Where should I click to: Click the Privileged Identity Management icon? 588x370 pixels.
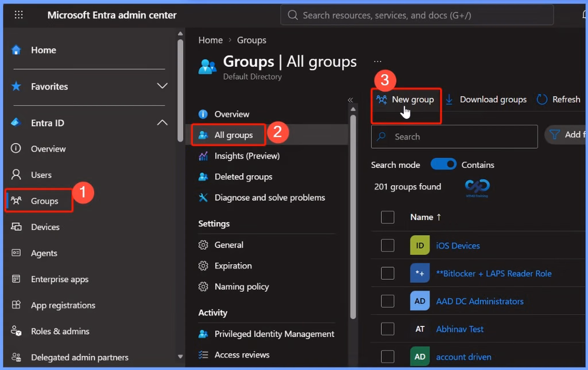tap(203, 334)
